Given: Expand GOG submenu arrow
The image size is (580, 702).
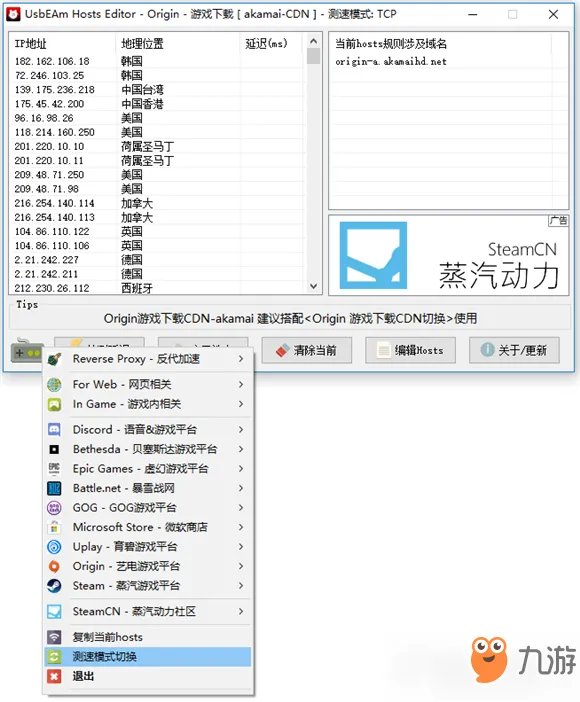Looking at the screenshot, I should pos(241,508).
